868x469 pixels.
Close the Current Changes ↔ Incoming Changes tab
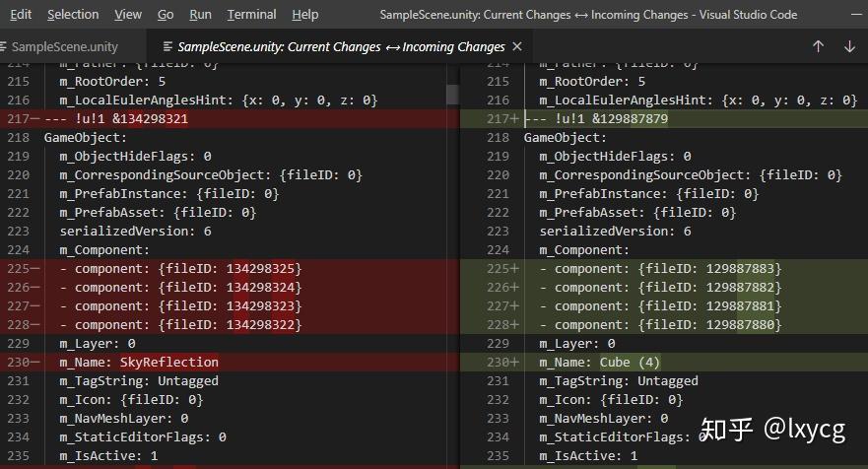coord(519,46)
